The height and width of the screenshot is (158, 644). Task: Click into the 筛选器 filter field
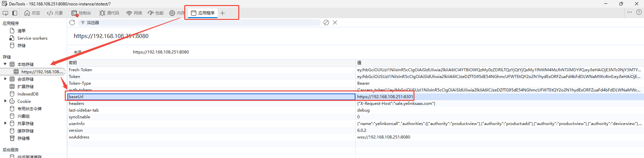[x=199, y=23]
